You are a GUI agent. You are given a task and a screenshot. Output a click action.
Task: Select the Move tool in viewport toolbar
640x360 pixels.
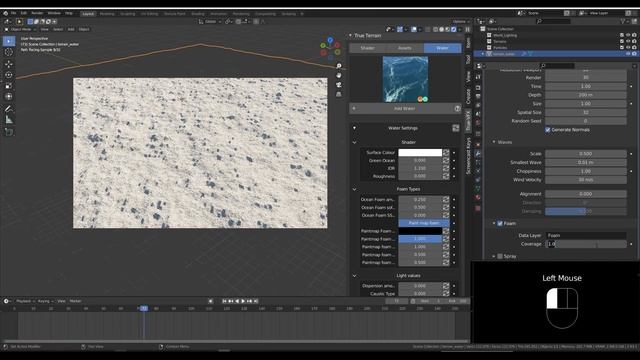[9, 64]
